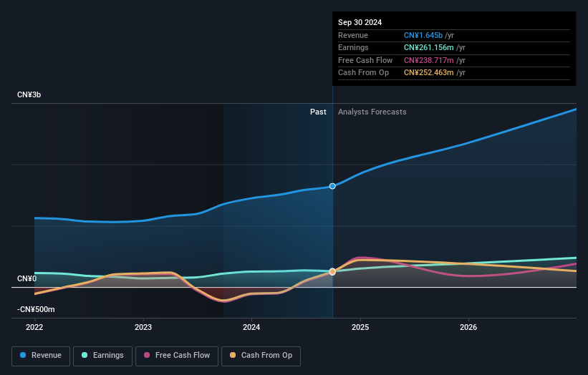Click the Analysts Forecasts label
588x375 pixels.
pos(372,112)
